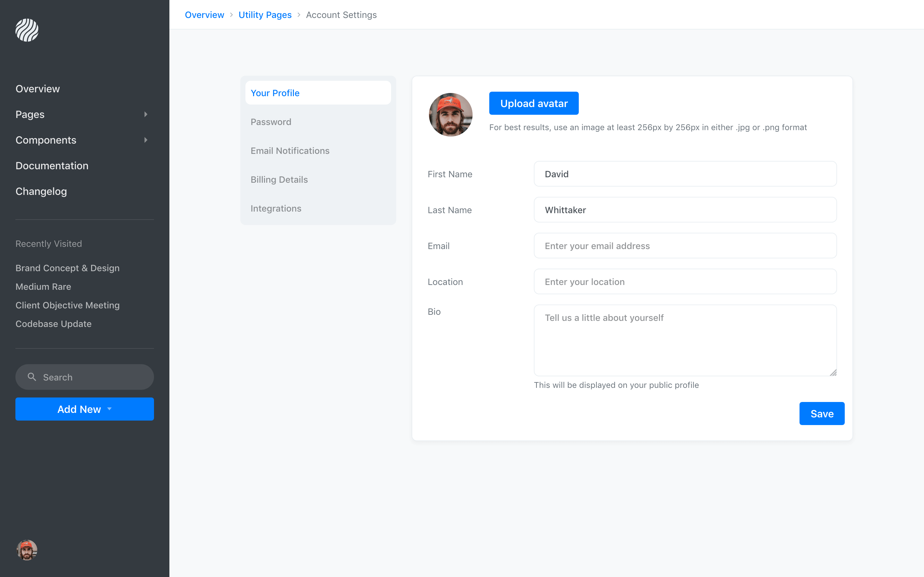This screenshot has height=577, width=924.
Task: Open the Add New dropdown
Action: coord(84,409)
